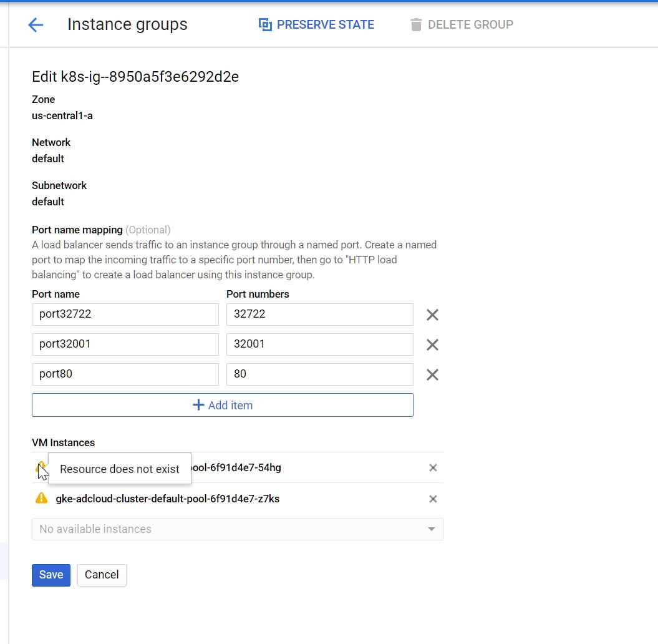The height and width of the screenshot is (644, 658).
Task: Click the back arrow icon
Action: point(36,25)
